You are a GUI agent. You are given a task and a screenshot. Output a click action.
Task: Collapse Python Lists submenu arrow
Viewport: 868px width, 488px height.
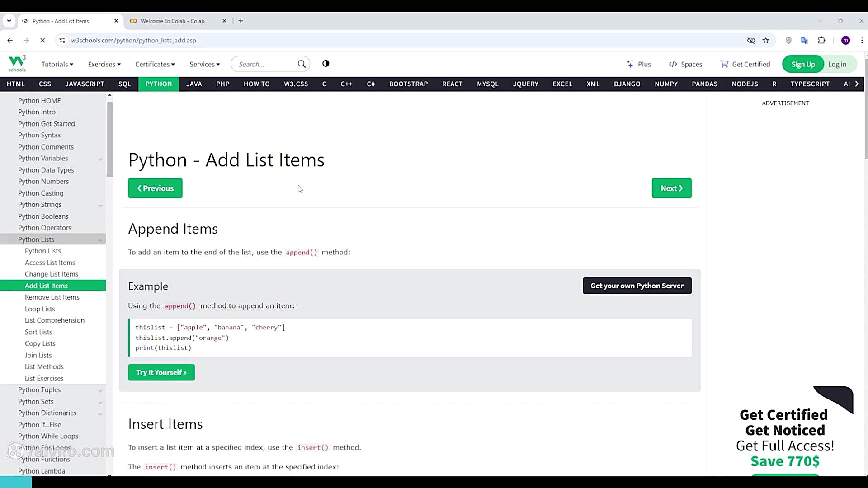(100, 240)
